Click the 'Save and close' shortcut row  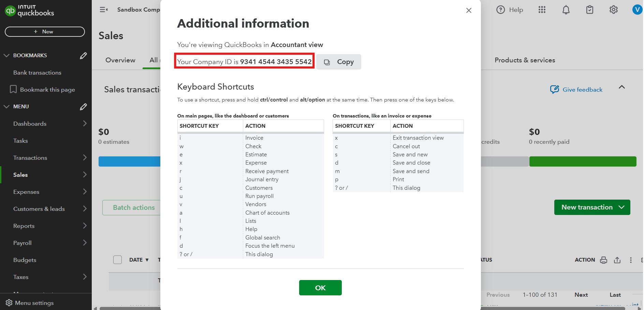click(x=398, y=163)
